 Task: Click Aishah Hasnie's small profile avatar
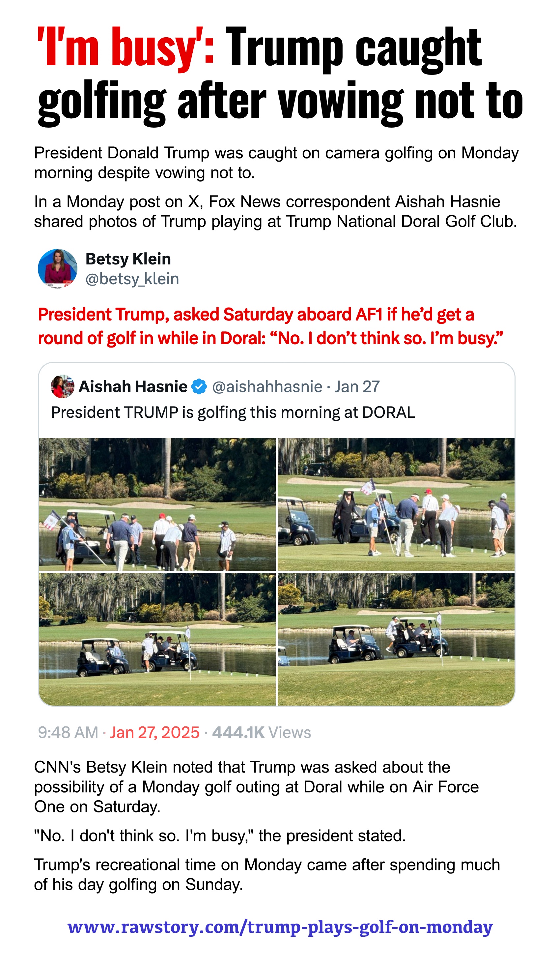point(62,386)
